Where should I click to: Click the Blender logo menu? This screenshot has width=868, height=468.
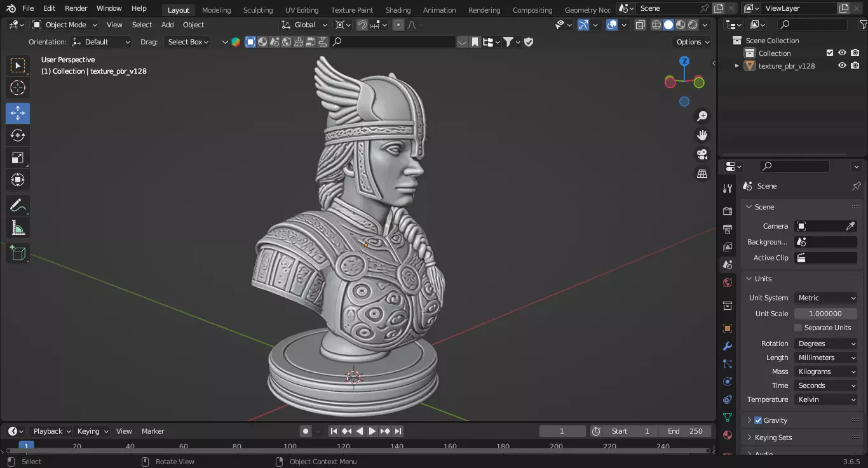[x=11, y=8]
